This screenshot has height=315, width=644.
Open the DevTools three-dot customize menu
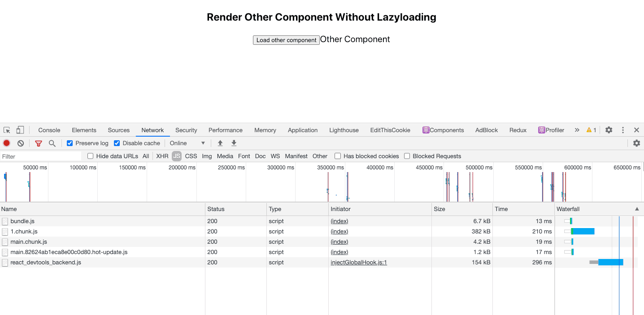[623, 130]
